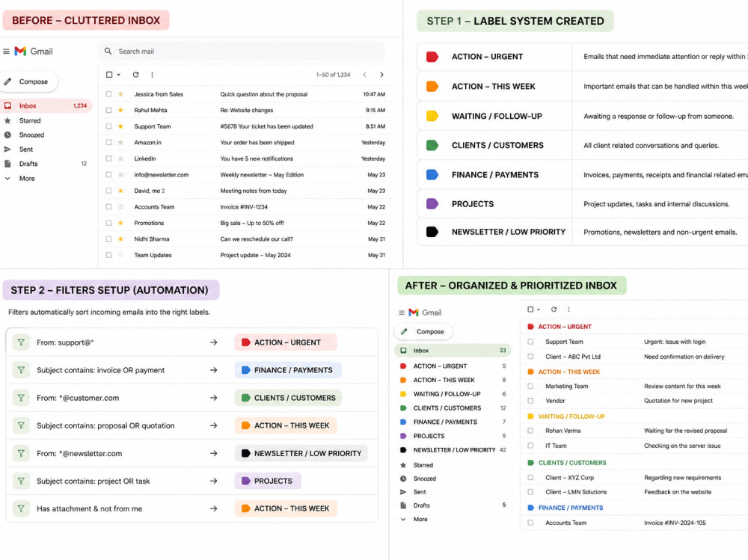Click the red ACTION – URGENT label swatch in Step 1

[432, 57]
